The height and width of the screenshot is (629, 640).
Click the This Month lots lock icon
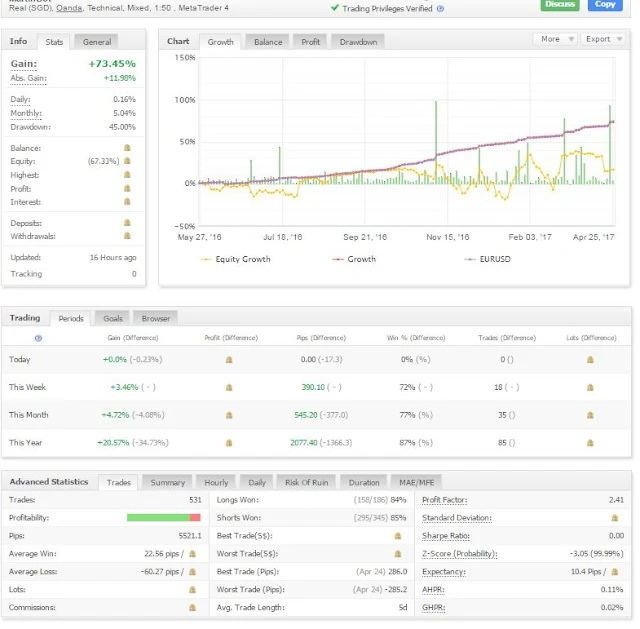point(590,415)
